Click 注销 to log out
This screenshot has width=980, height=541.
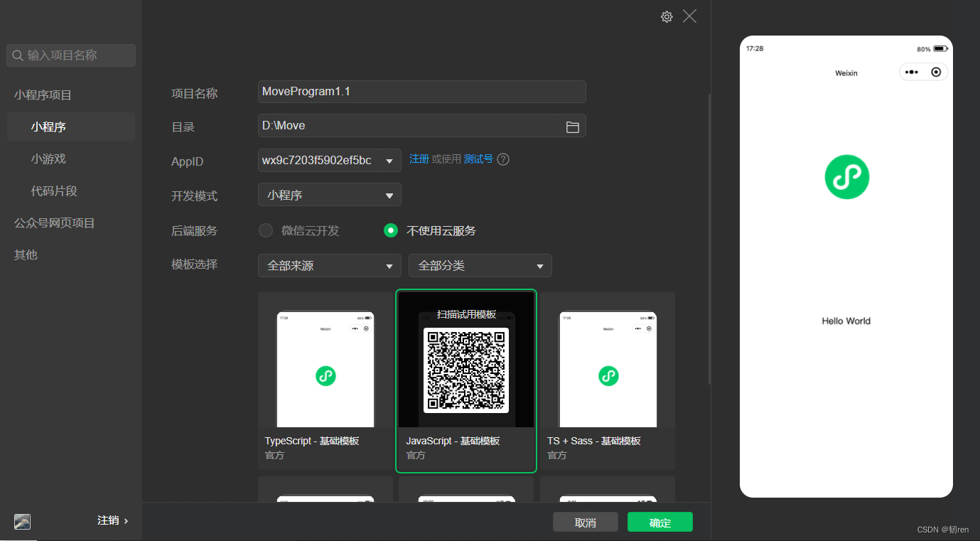tap(112, 520)
